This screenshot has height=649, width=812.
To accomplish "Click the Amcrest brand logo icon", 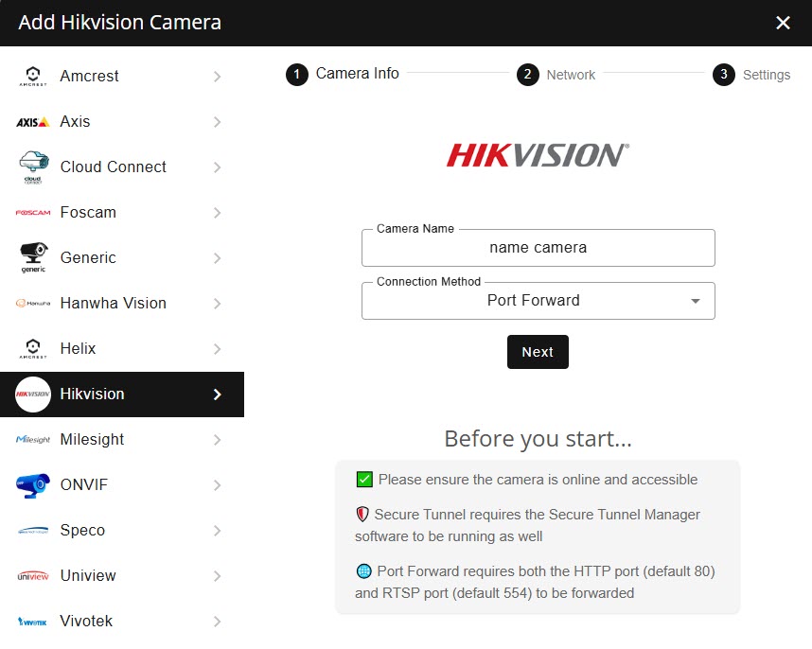I will [33, 76].
